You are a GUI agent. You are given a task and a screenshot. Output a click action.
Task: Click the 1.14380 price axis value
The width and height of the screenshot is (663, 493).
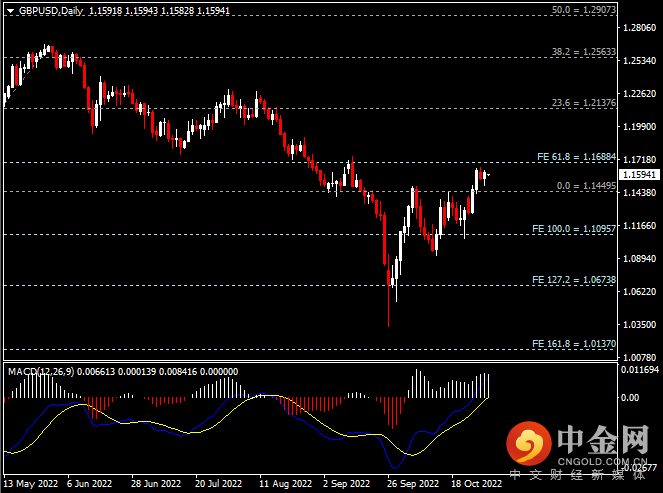coord(640,193)
